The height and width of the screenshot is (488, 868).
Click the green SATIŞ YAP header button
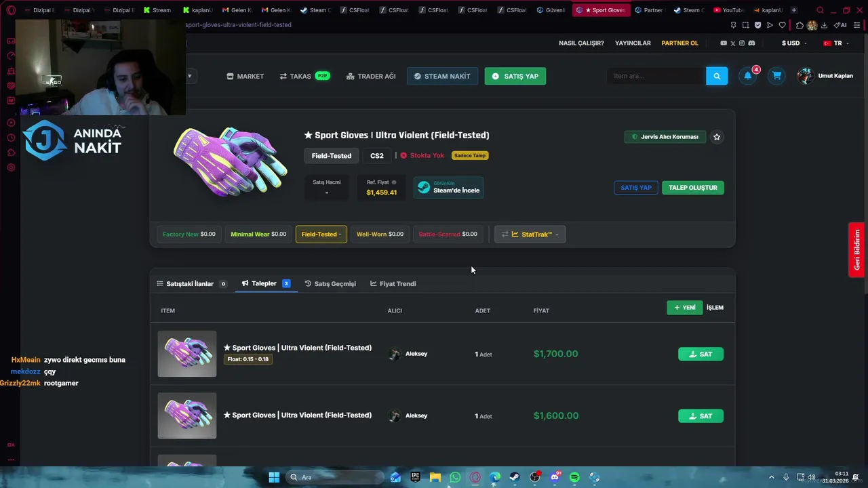pos(515,76)
